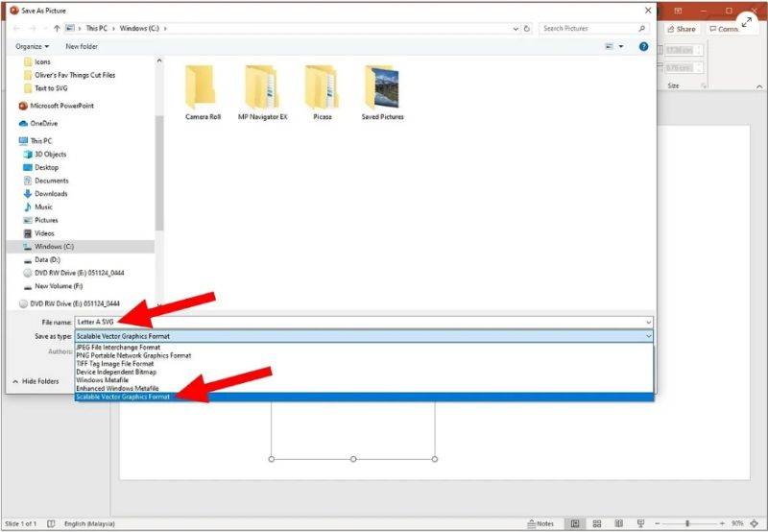Click the change your view icon
Image resolution: width=768 pixels, height=532 pixels.
click(x=610, y=46)
